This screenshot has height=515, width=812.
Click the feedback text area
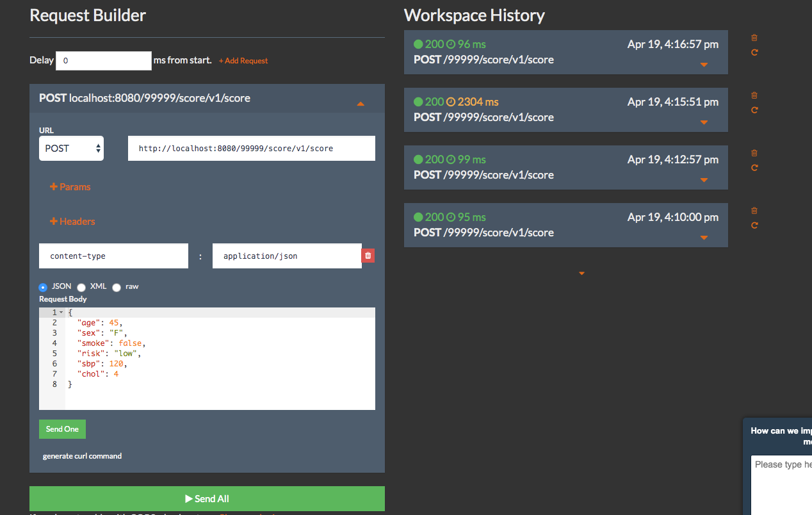[x=781, y=484]
